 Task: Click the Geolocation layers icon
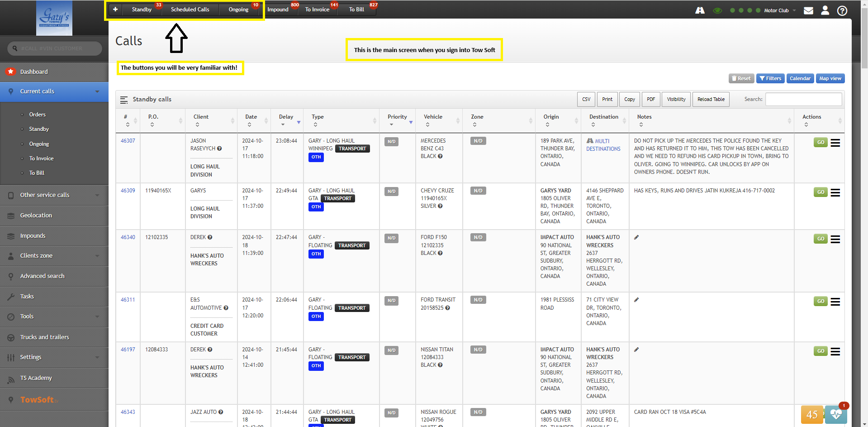11,216
